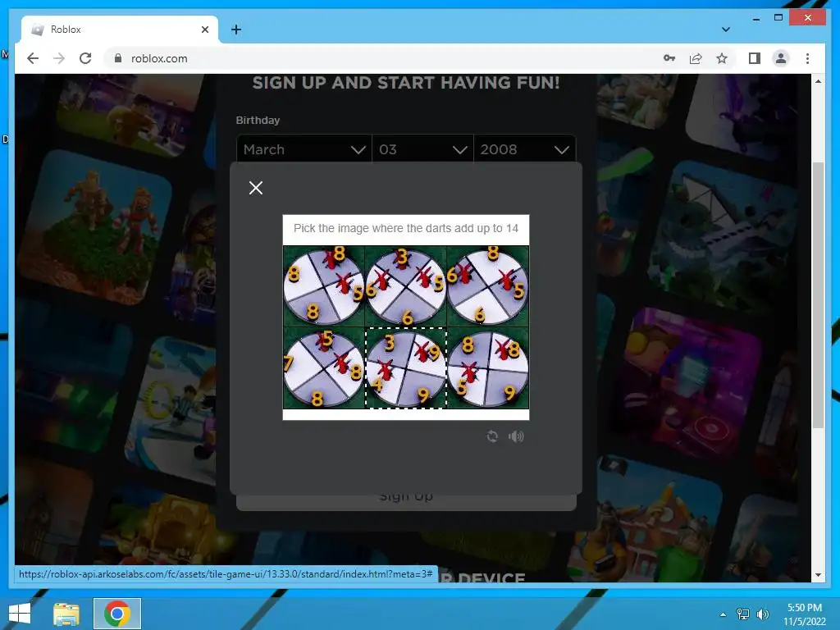This screenshot has width=840, height=630.
Task: Open the Chrome profile avatar
Action: (x=781, y=58)
